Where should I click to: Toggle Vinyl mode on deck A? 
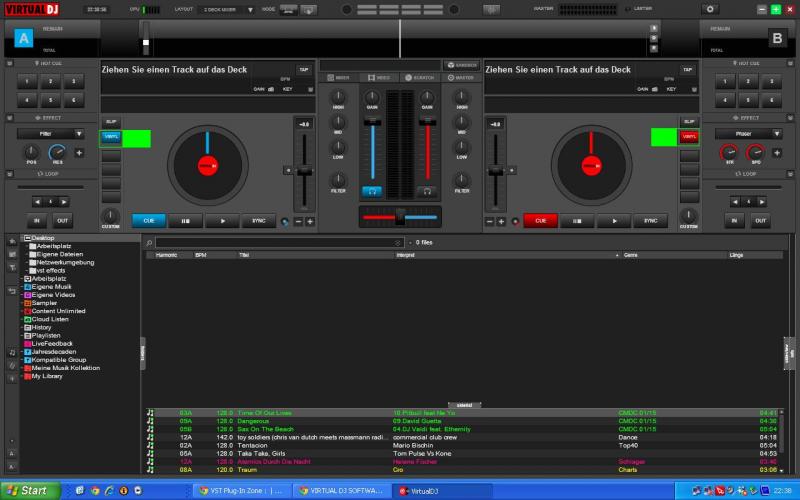111,137
